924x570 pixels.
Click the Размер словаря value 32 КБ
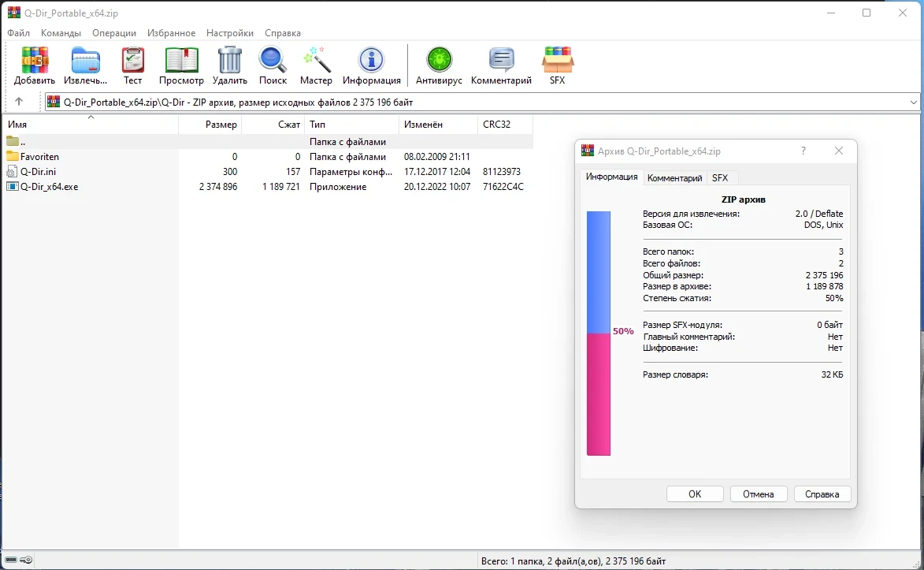click(x=832, y=374)
